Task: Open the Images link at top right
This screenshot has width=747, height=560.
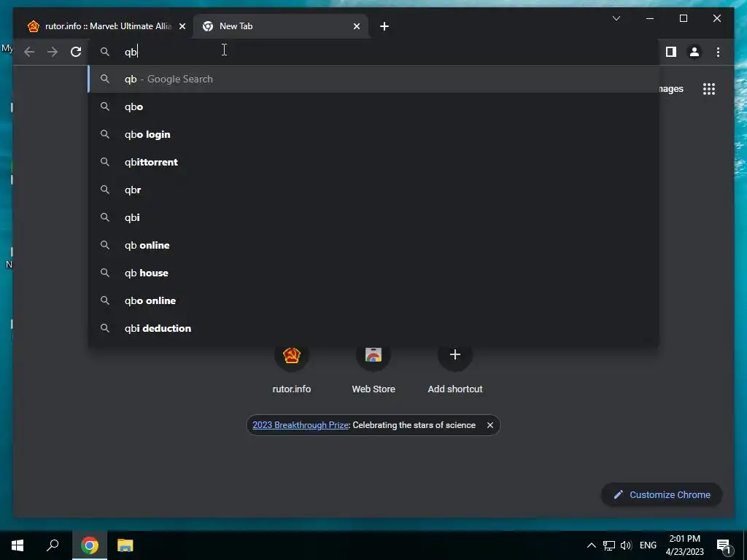Action: click(x=671, y=89)
